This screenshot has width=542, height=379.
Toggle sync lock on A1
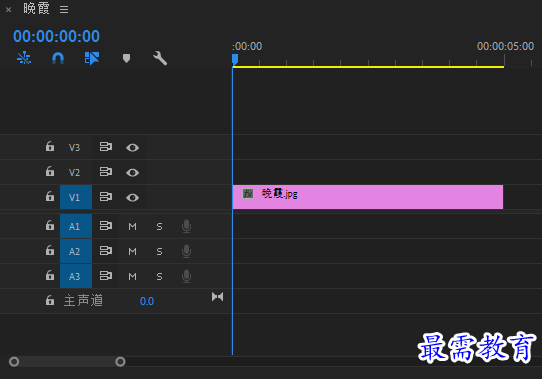[x=106, y=225]
